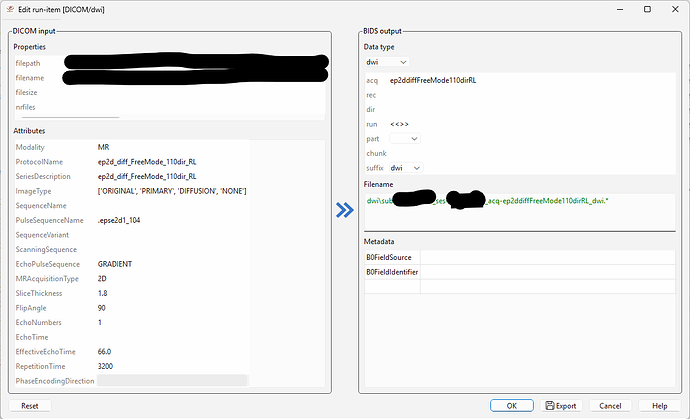Click the Properties horizontal scrollbar
This screenshot has width=690, height=419.
point(70,118)
